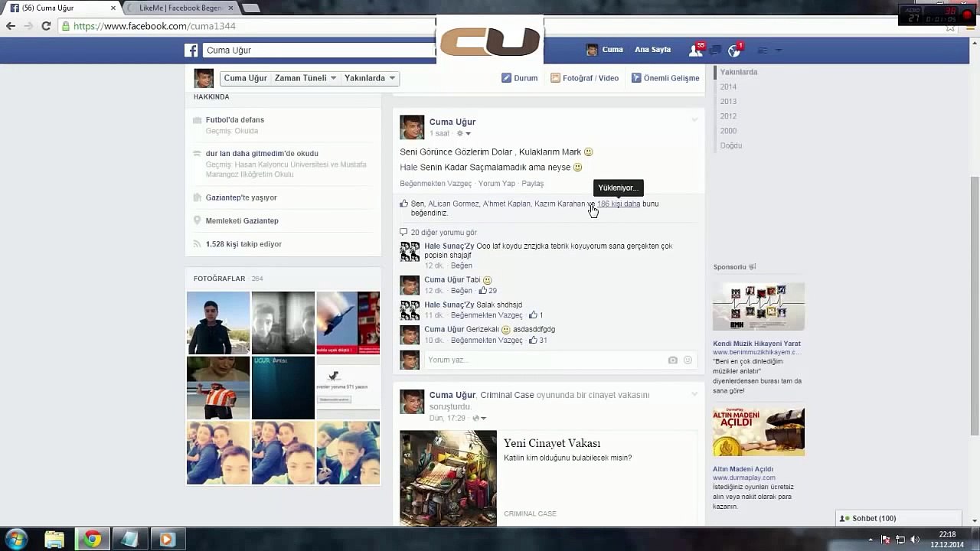Open the Sohbet (100) chat bar
Viewport: 980px width, 551px height.
pyautogui.click(x=898, y=518)
